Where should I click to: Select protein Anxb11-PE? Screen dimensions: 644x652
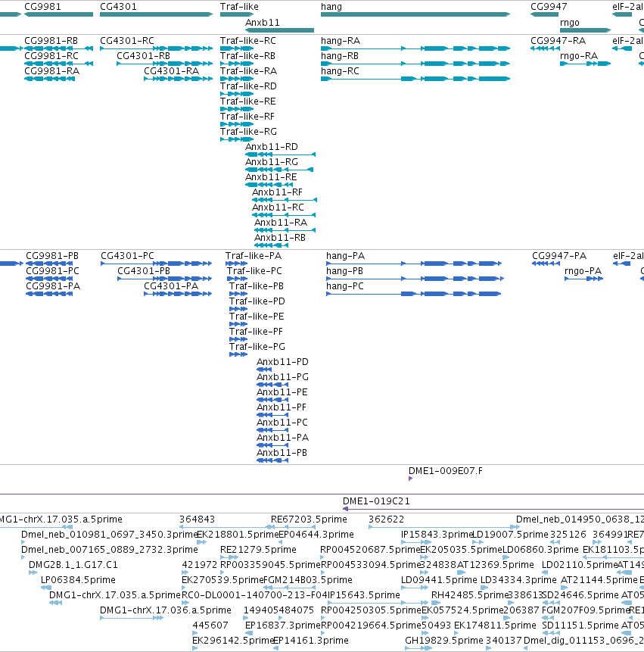point(272,400)
